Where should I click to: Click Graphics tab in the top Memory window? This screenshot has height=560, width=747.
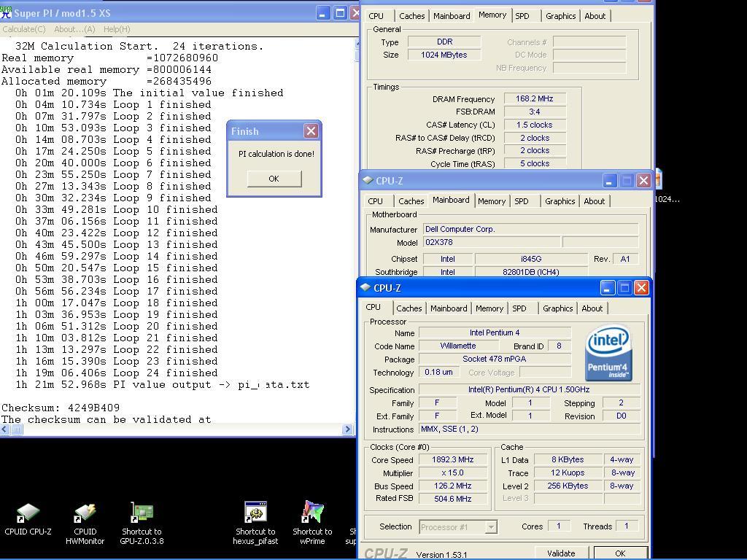(561, 16)
